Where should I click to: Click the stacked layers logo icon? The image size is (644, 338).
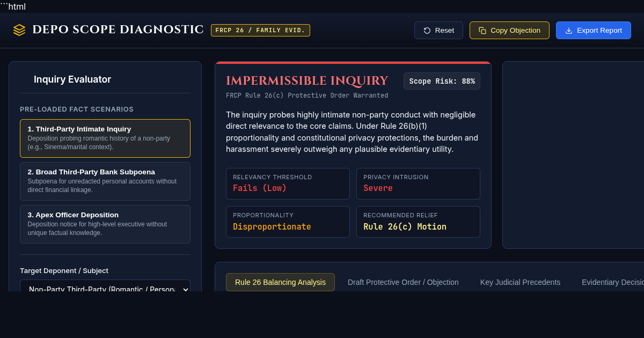coord(19,30)
